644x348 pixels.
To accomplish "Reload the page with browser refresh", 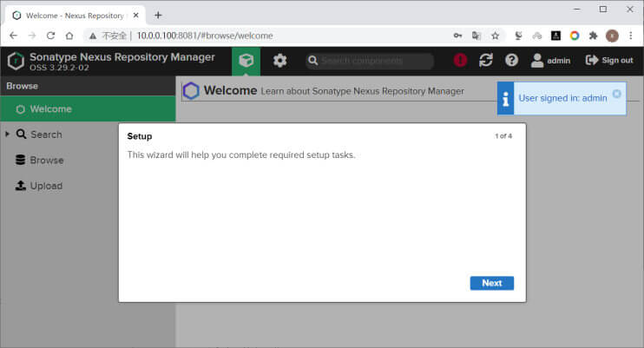I will pos(50,36).
